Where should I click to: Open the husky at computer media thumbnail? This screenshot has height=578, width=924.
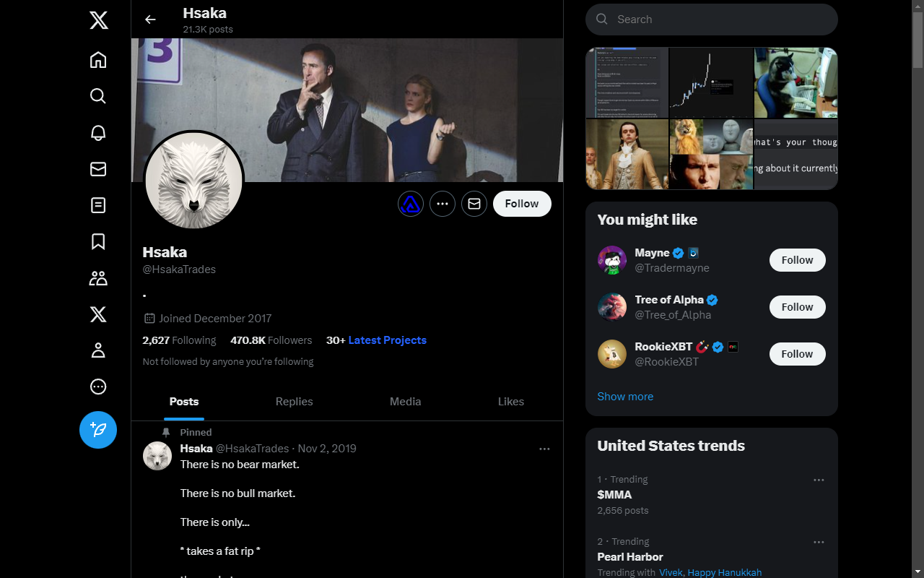[x=796, y=82]
